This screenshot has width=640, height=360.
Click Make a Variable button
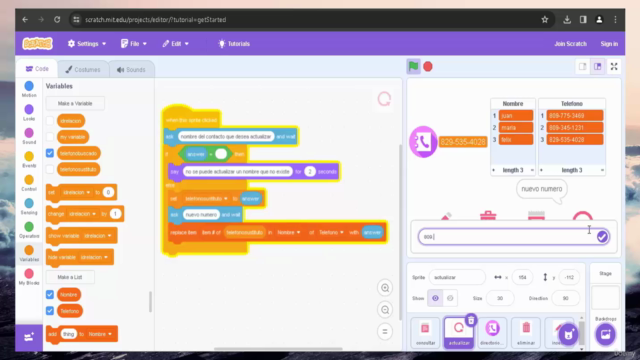[75, 103]
